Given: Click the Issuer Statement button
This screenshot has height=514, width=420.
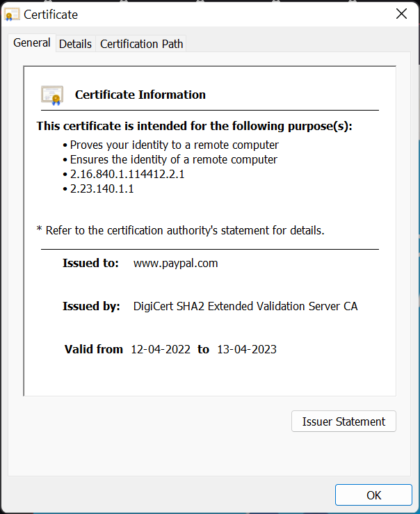Looking at the screenshot, I should 344,421.
